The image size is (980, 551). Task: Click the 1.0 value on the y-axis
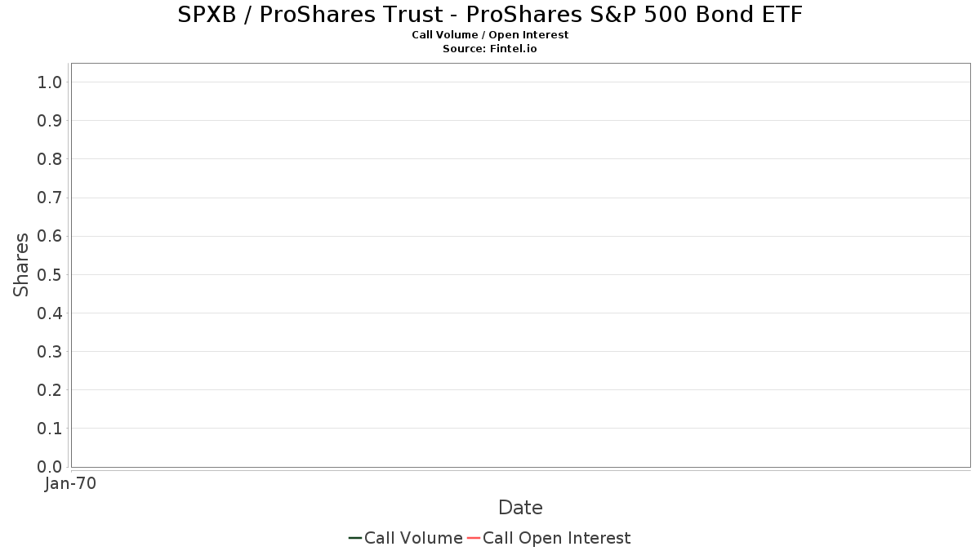pyautogui.click(x=50, y=82)
